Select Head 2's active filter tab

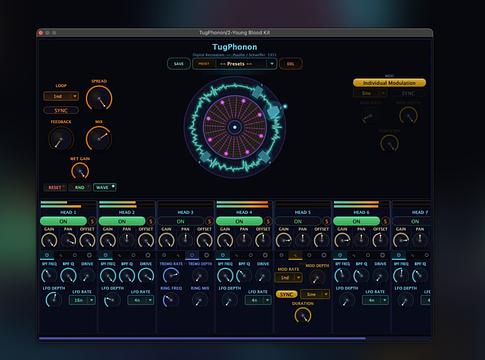pyautogui.click(x=106, y=255)
